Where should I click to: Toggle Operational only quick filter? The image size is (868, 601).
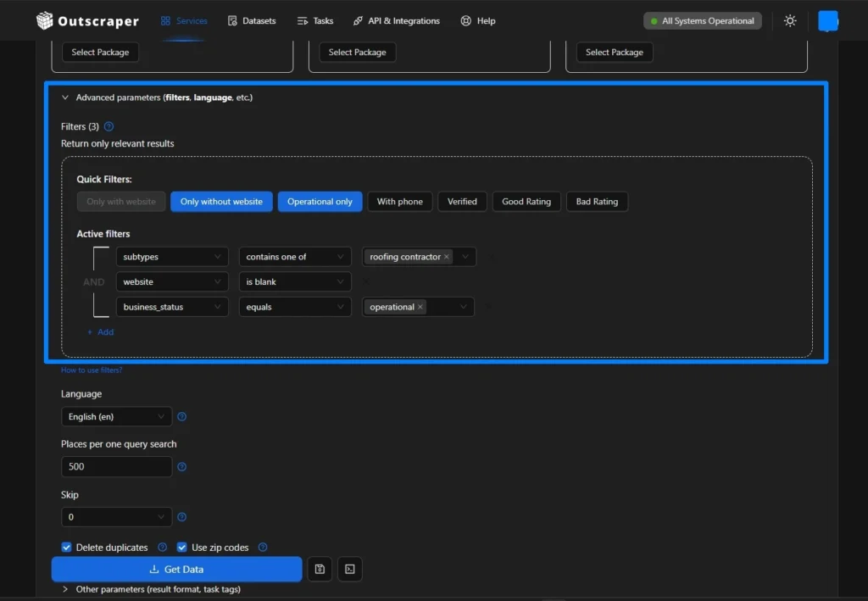(x=320, y=202)
